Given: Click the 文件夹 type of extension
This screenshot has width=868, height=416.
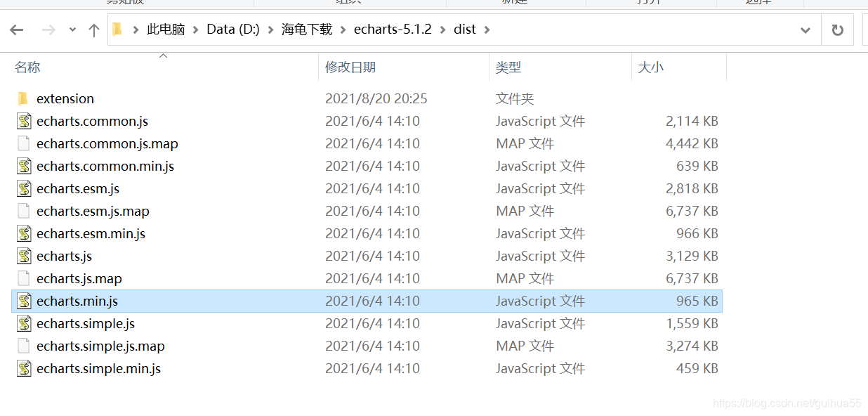Looking at the screenshot, I should click(515, 99).
